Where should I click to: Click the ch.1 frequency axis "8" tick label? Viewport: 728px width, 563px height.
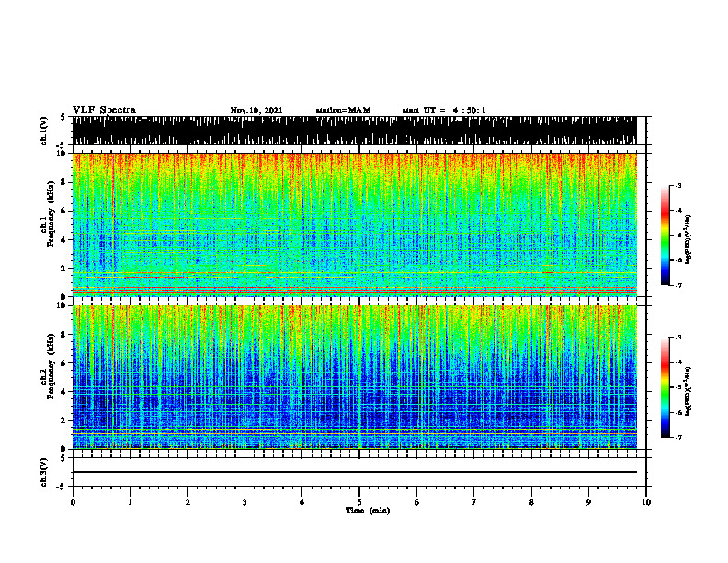click(x=63, y=182)
